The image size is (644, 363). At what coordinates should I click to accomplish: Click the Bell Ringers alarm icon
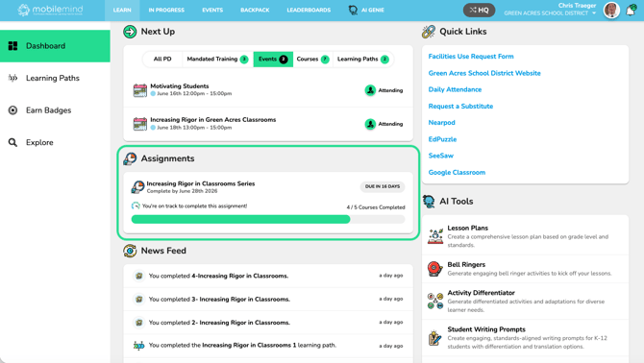(x=435, y=269)
